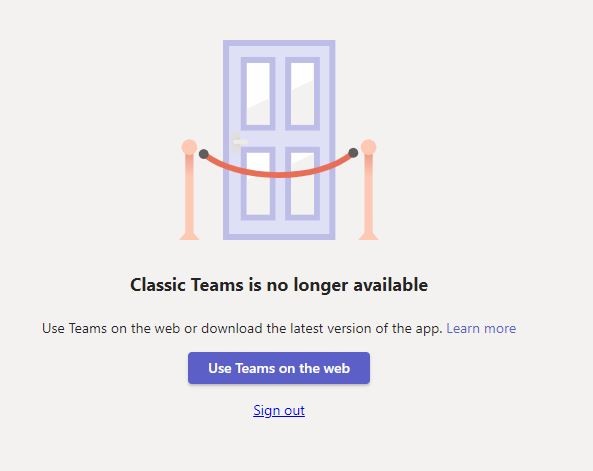Viewport: 593px width, 471px height.
Task: Click the upper-left glass pane of the door
Action: coord(258,93)
